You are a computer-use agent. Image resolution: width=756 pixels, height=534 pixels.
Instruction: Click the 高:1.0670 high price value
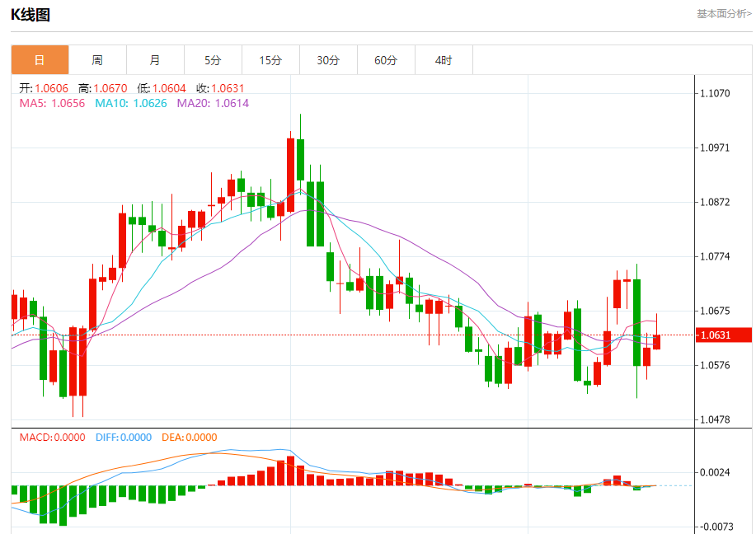point(103,88)
